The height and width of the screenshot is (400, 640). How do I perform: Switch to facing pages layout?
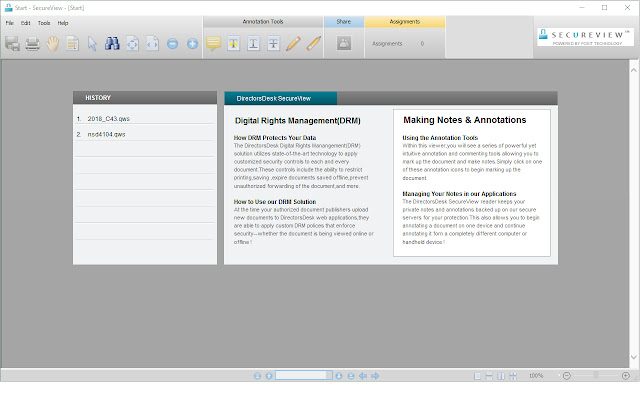[x=501, y=376]
